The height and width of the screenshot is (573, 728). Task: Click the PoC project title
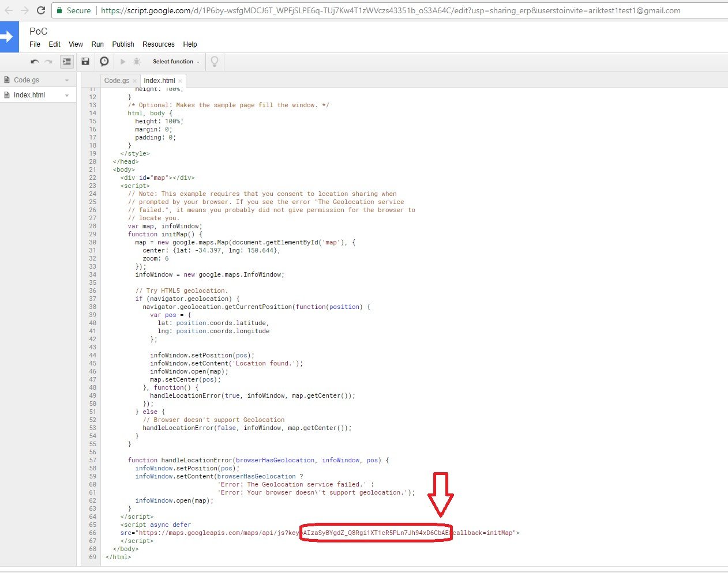coord(39,31)
